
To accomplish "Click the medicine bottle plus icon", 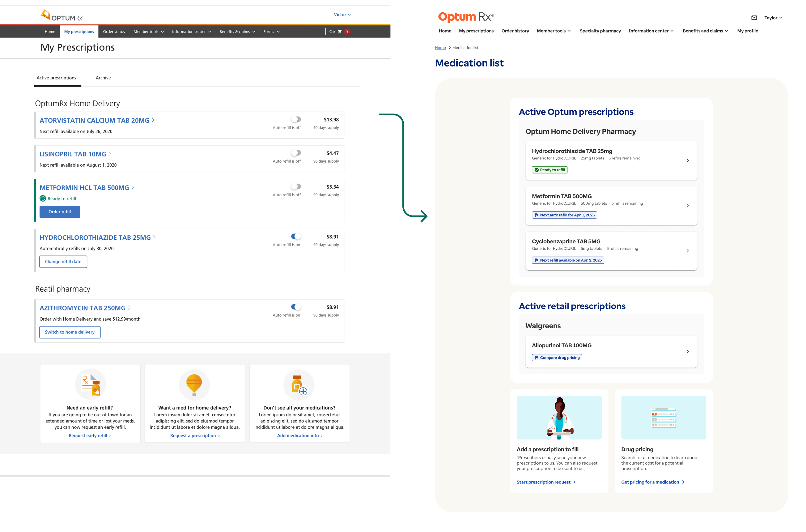I will (299, 385).
